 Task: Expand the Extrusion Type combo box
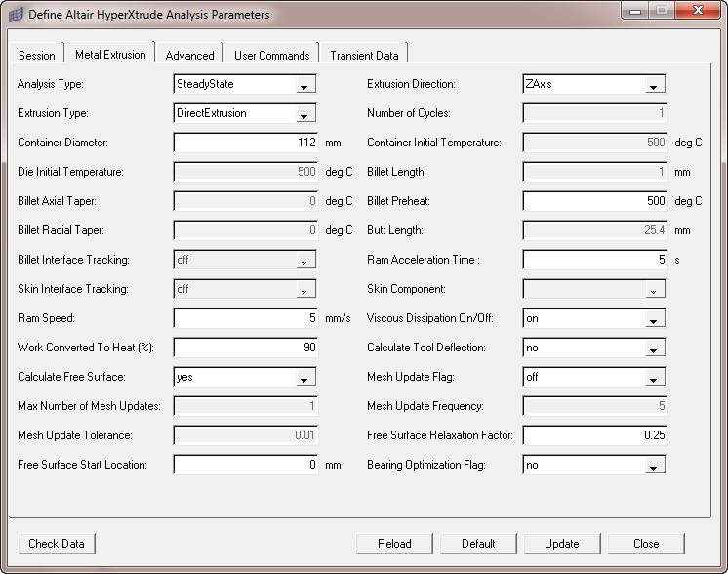point(304,114)
